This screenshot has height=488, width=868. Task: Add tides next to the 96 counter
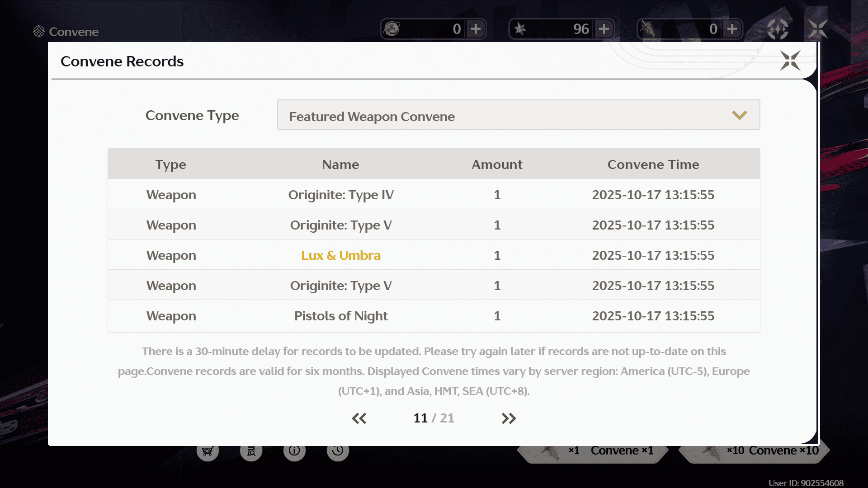coord(604,29)
